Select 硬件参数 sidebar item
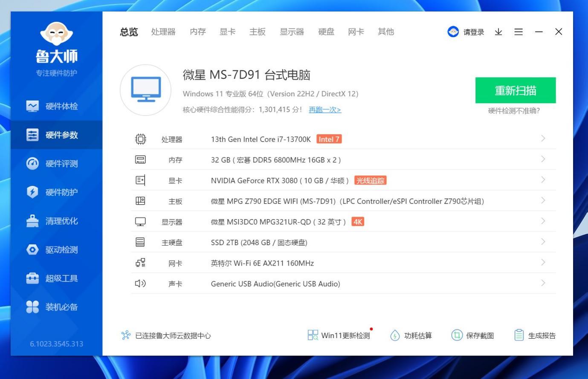The height and width of the screenshot is (379, 588). tap(56, 135)
